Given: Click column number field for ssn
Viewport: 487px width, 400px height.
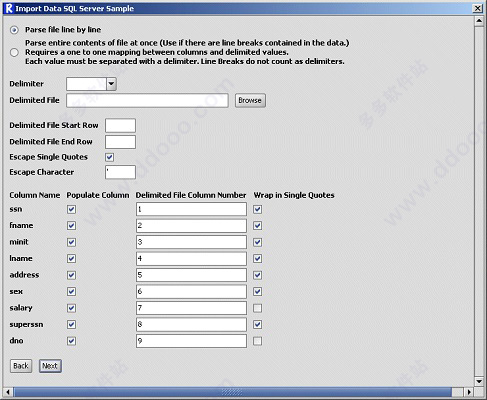Looking at the screenshot, I should point(191,209).
